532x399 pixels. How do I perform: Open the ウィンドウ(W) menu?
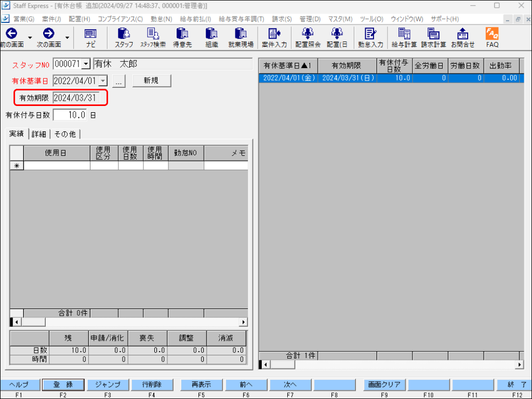407,19
